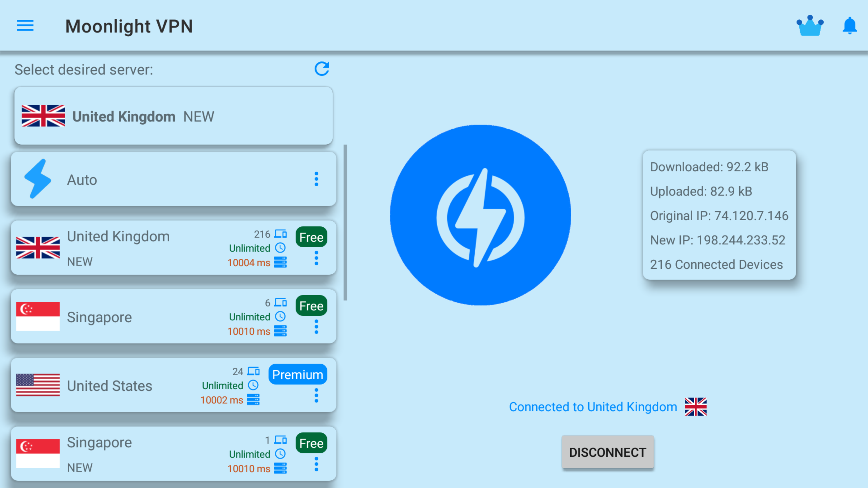Click the DISCONNECT button
The image size is (868, 488).
click(608, 452)
